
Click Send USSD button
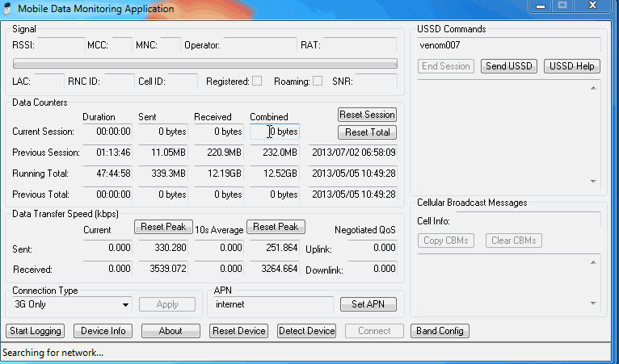click(x=509, y=66)
